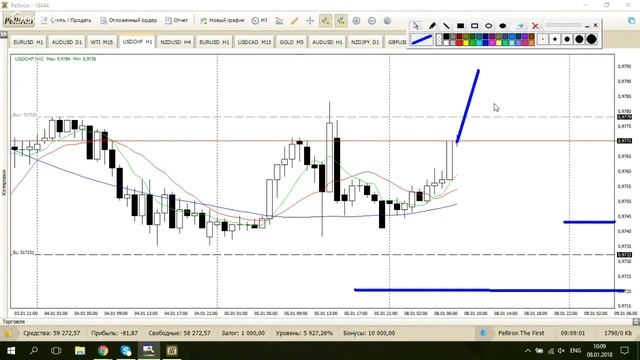
Task: Switch to the EURUSD H1 tab left of USDCAD M15
Action: click(214, 42)
